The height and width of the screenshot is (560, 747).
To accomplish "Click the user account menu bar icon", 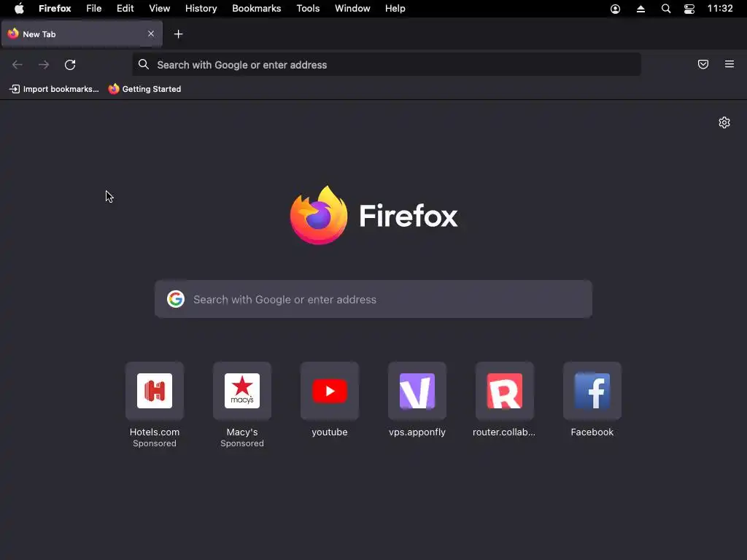I will pyautogui.click(x=616, y=9).
